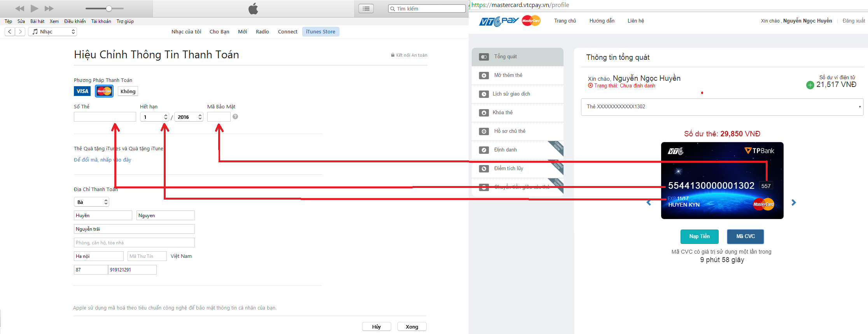Click the Phòng, căn hộ, tòa nhà field
Screen dimensions: 868x334
coord(134,243)
